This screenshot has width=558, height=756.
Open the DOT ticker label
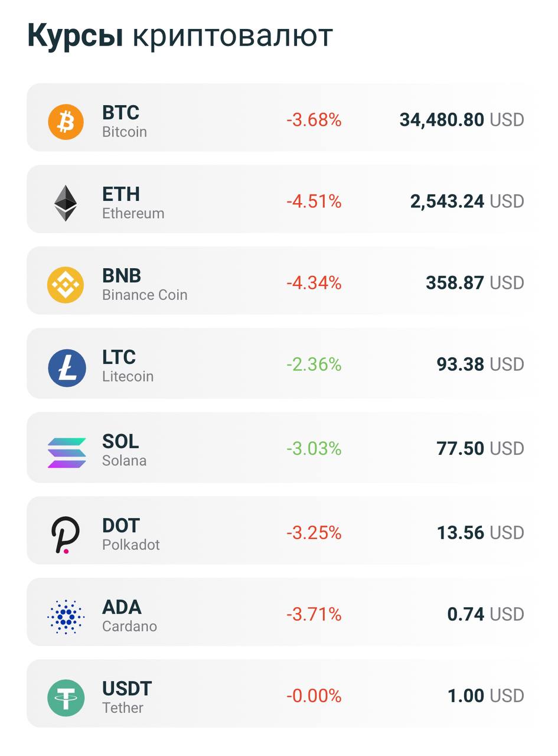(120, 525)
